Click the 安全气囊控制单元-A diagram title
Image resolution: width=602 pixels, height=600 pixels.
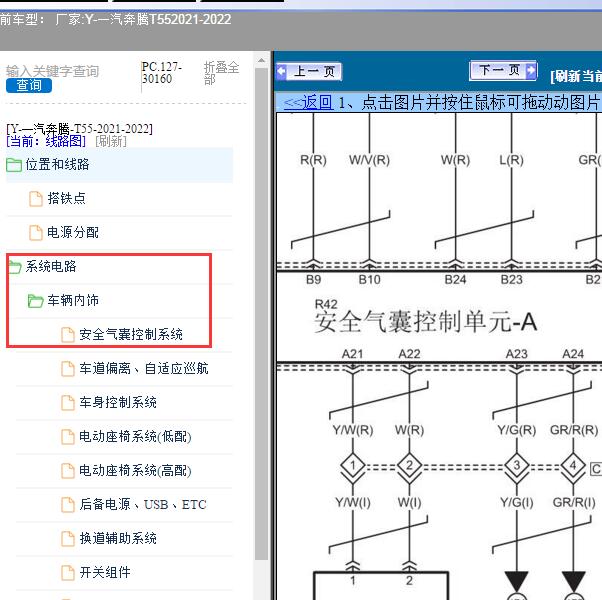(425, 322)
